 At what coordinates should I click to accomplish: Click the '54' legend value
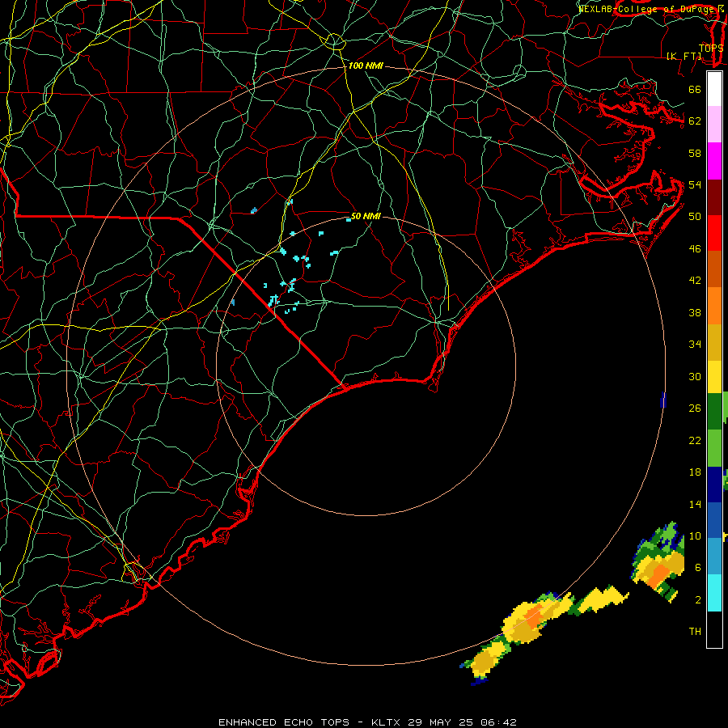tap(695, 184)
